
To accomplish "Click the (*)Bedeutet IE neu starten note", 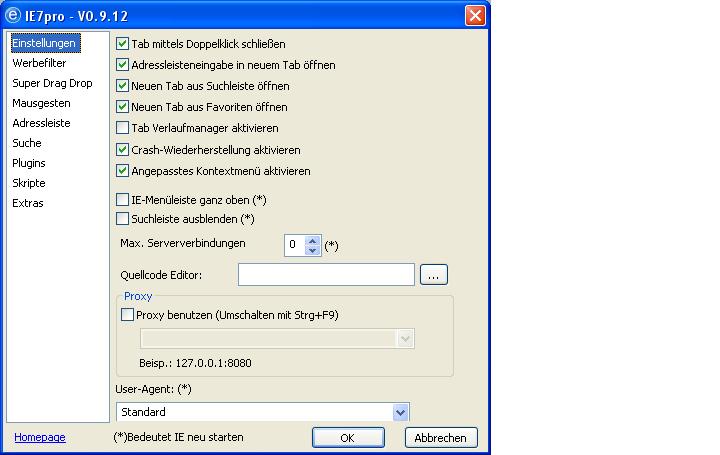I will 178,437.
